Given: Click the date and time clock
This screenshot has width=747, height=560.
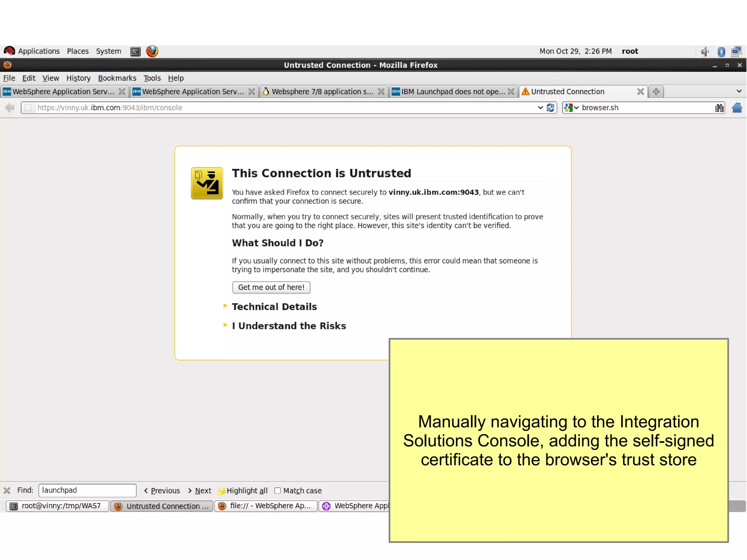Looking at the screenshot, I should pyautogui.click(x=575, y=51).
